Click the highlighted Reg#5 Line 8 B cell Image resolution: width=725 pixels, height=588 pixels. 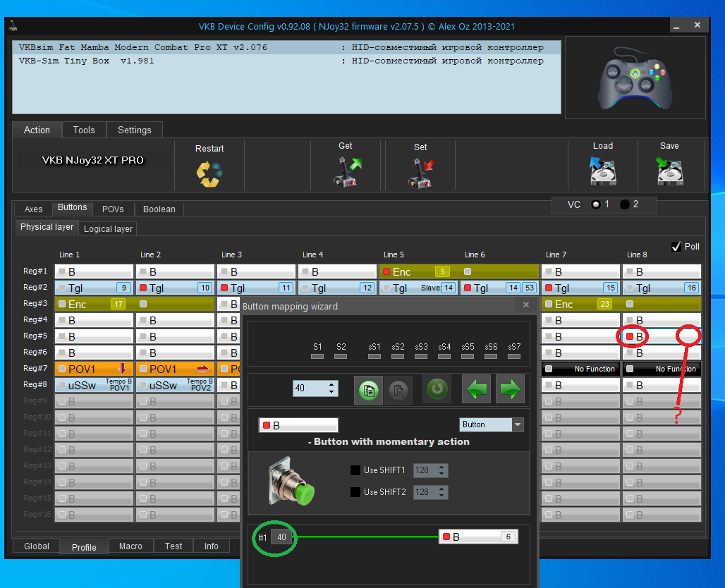662,336
